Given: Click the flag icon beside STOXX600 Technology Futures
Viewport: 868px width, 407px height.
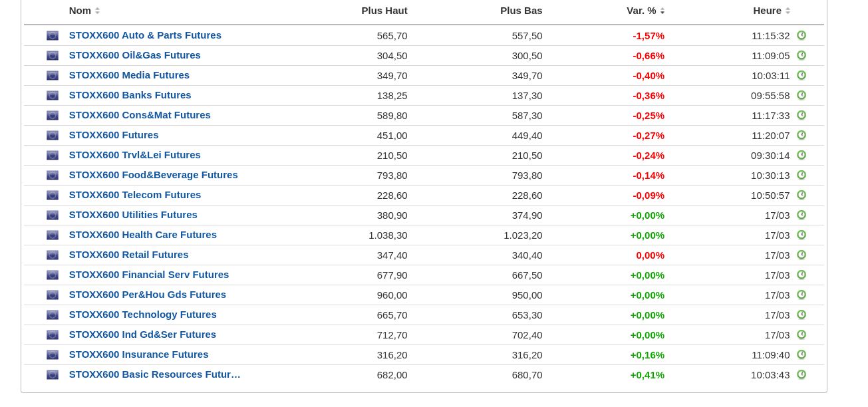Looking at the screenshot, I should pyautogui.click(x=53, y=315).
